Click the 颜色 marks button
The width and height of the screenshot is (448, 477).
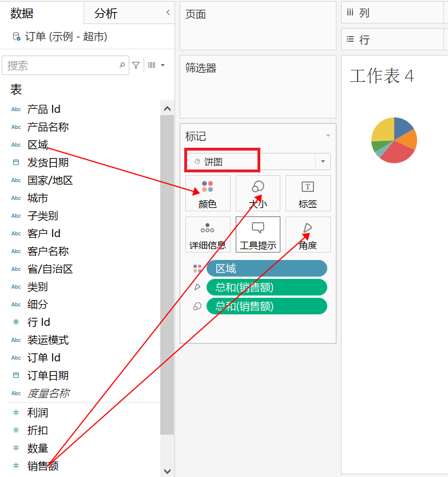pos(208,194)
